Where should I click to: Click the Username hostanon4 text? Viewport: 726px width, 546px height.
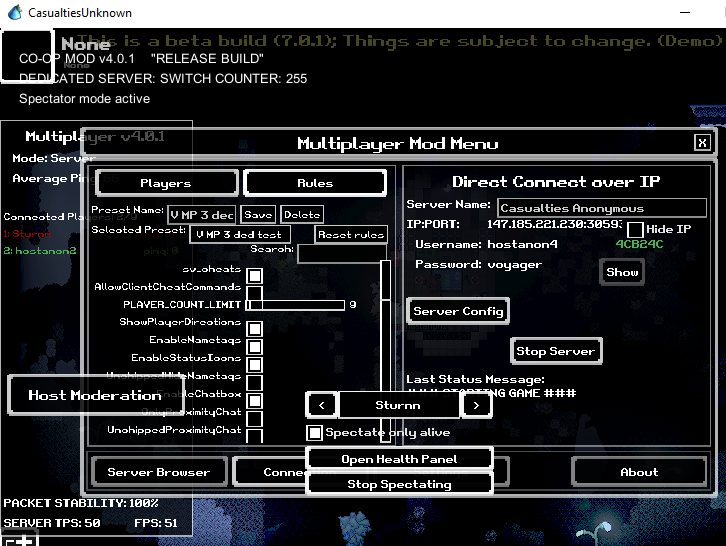coord(522,244)
